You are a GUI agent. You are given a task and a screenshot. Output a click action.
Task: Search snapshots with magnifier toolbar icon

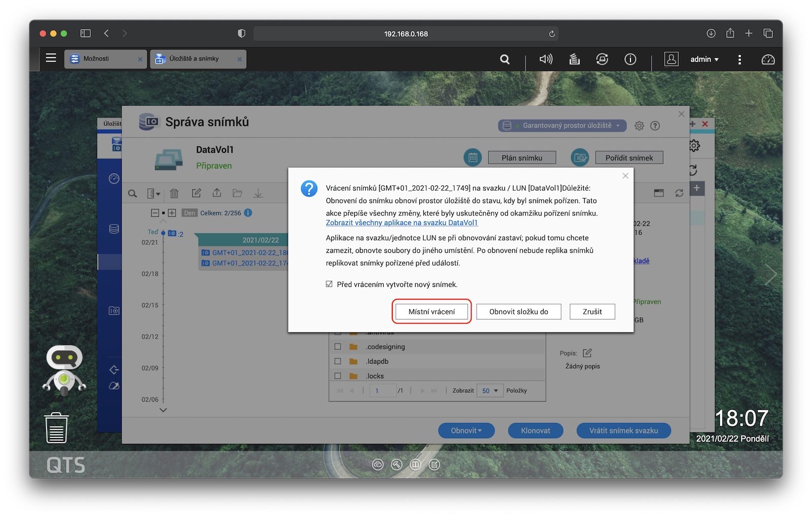pos(132,193)
